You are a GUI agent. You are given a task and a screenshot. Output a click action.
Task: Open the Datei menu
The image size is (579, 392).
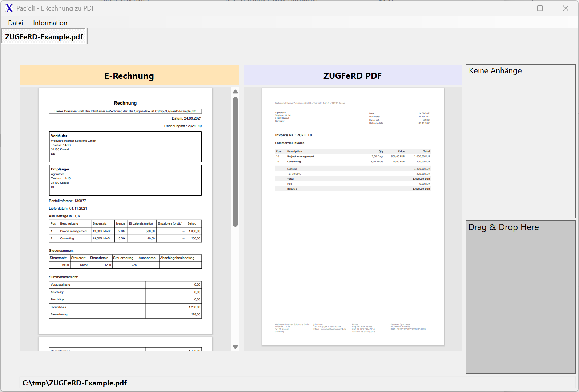(15, 23)
